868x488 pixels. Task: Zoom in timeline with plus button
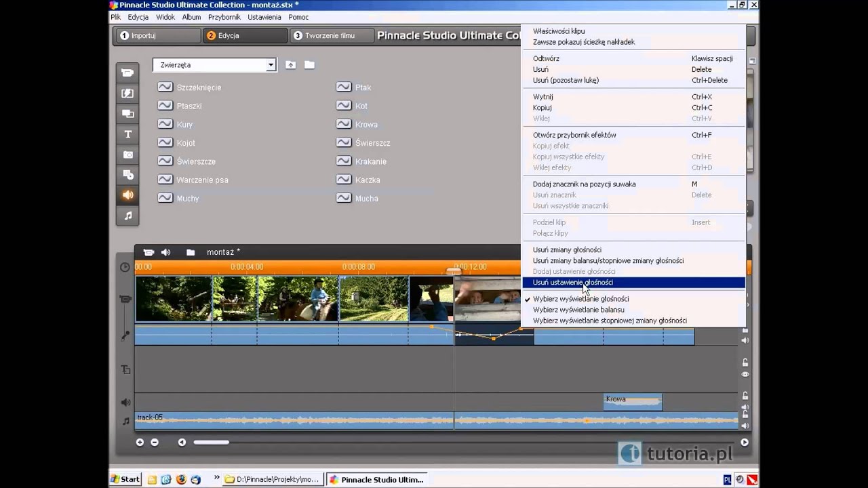click(x=140, y=443)
